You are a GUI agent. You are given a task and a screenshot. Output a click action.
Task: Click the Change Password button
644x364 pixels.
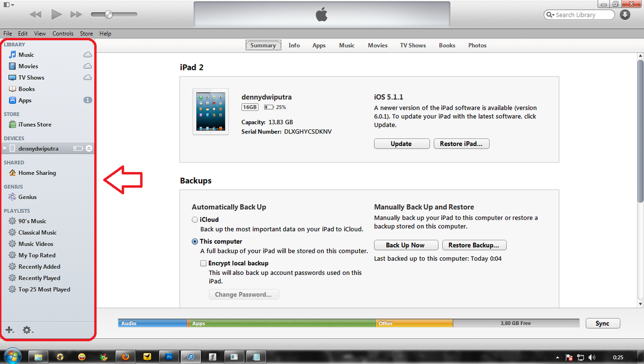[x=244, y=295]
